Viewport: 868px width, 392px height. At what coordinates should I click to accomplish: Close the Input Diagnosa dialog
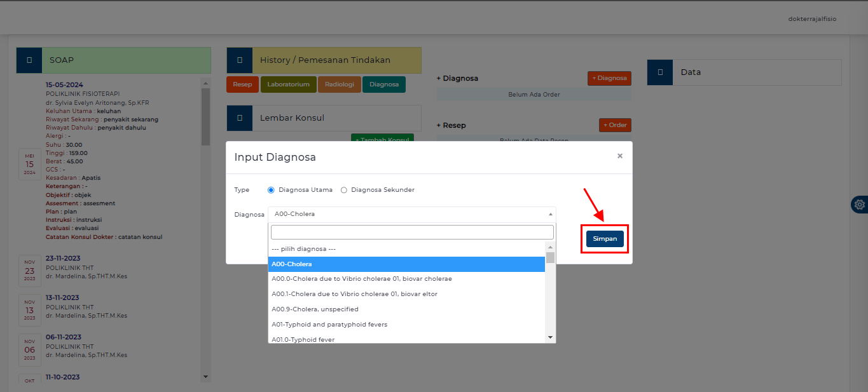(619, 156)
